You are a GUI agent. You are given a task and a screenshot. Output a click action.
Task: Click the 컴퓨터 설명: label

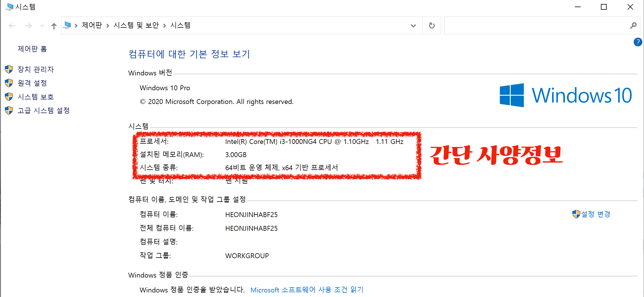(159, 242)
